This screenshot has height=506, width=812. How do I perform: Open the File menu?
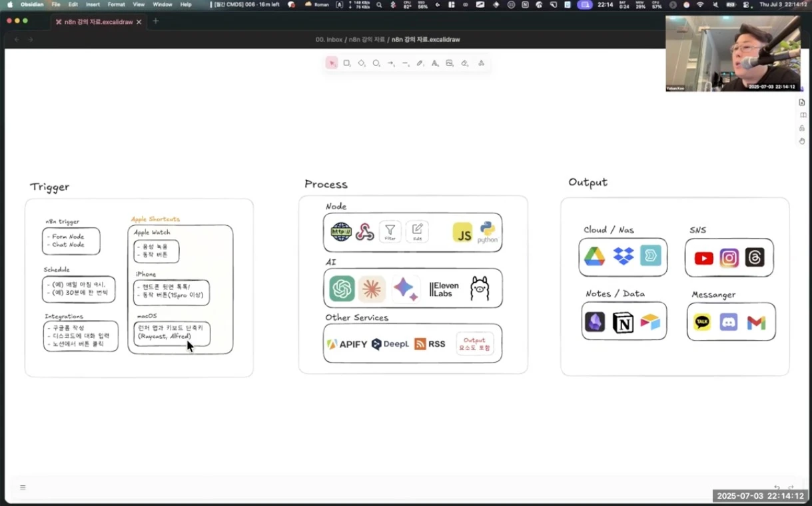point(56,5)
